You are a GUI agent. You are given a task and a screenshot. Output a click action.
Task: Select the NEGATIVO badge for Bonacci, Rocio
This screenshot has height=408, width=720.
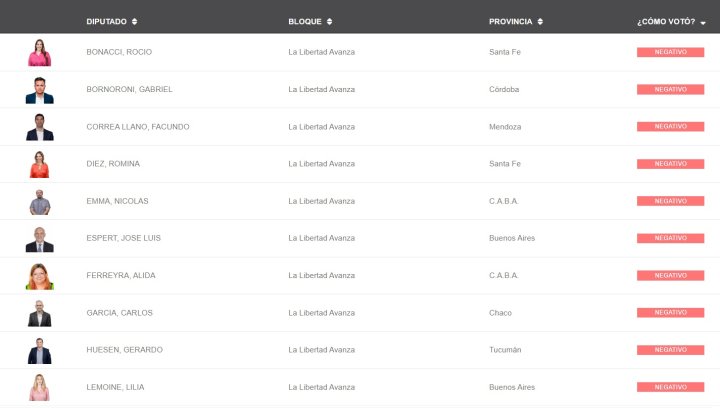pyautogui.click(x=670, y=52)
